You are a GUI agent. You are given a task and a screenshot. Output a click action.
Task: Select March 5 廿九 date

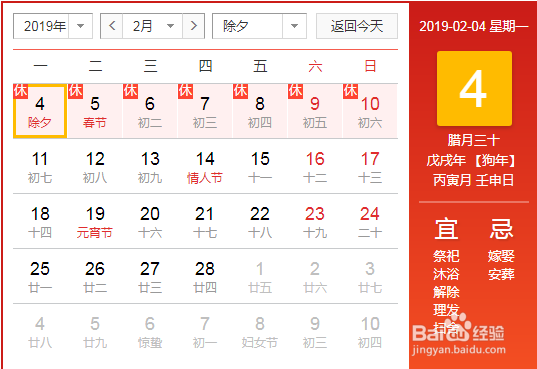95,331
